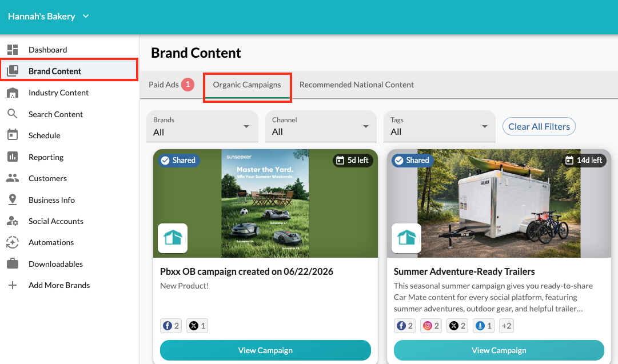Click brand logo on Pbxx campaign image
This screenshot has width=618, height=364.
pos(173,238)
